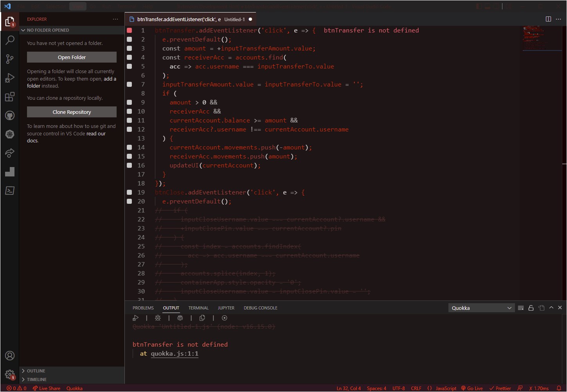Click Live Share in the status bar
The height and width of the screenshot is (392, 567).
47,388
